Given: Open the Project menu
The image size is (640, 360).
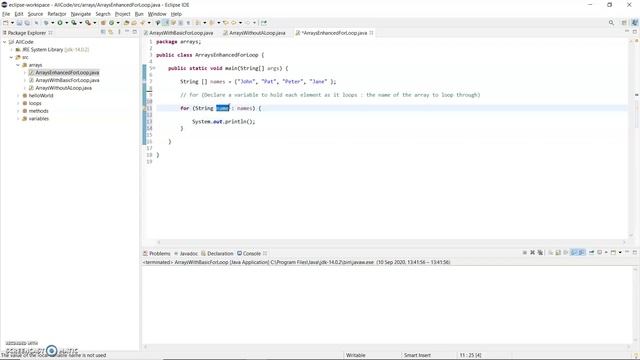Looking at the screenshot, I should [122, 14].
